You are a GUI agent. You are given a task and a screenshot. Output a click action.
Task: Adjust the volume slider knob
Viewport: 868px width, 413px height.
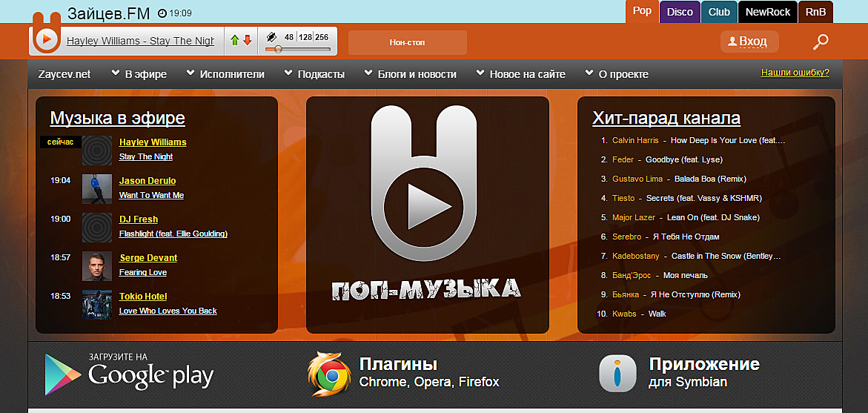click(278, 49)
